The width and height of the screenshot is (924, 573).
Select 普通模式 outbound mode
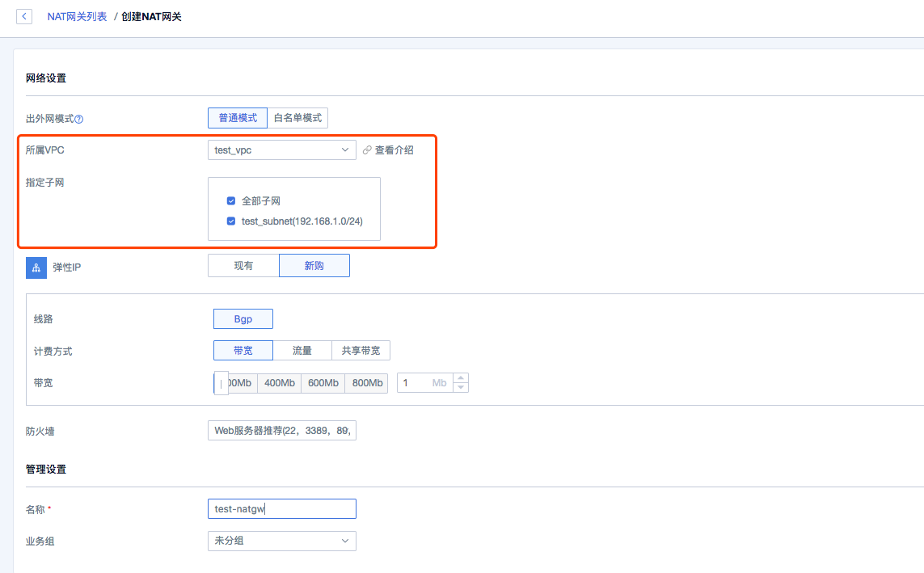coord(238,118)
